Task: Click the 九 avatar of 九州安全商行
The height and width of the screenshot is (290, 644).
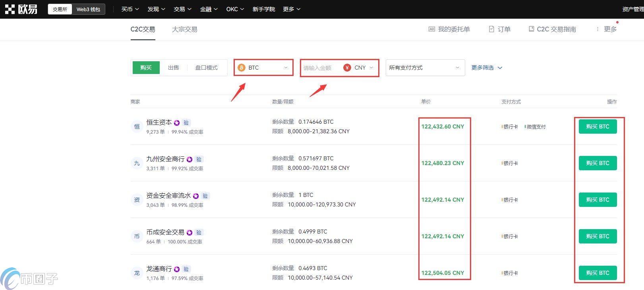Action: (x=137, y=163)
